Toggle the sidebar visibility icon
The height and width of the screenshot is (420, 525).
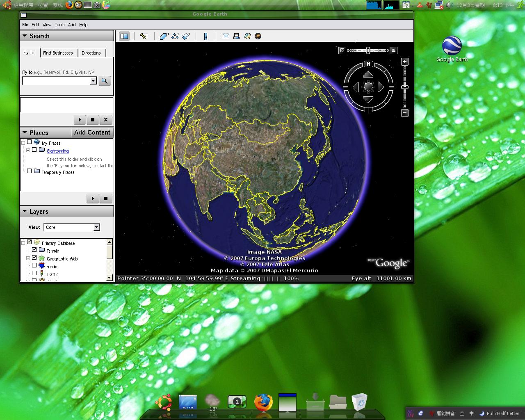(124, 36)
